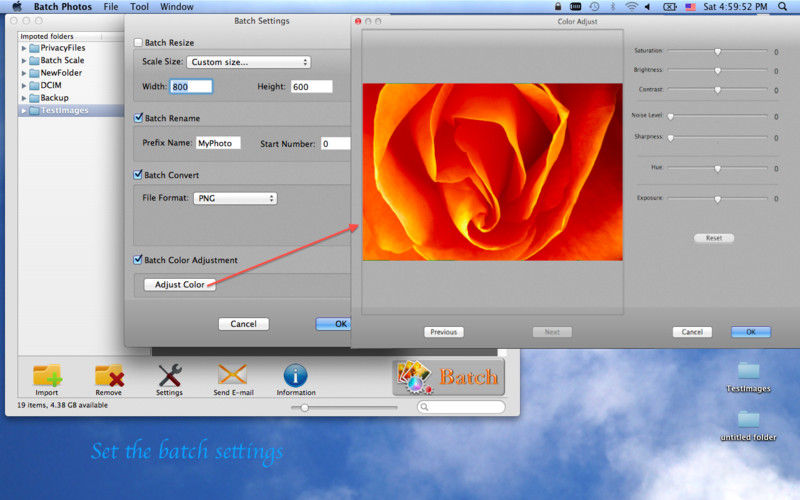Click the Sharpness slider handle
800x500 pixels.
coord(670,138)
